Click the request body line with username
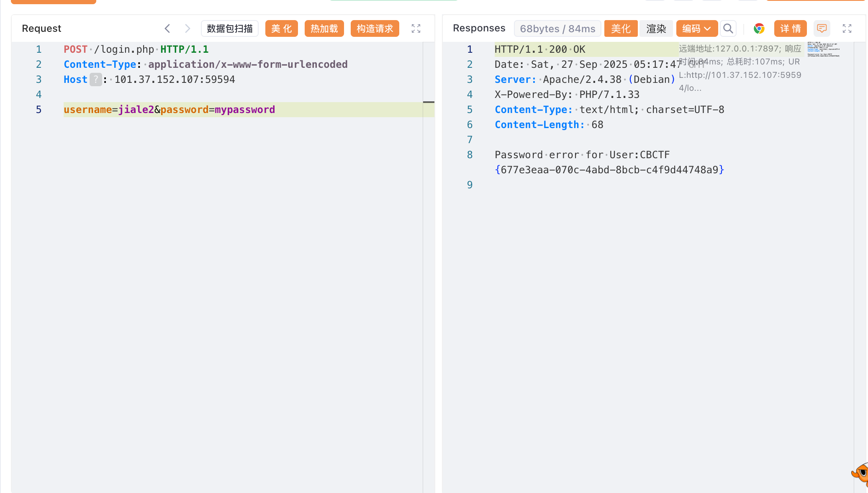868x493 pixels. [x=169, y=110]
